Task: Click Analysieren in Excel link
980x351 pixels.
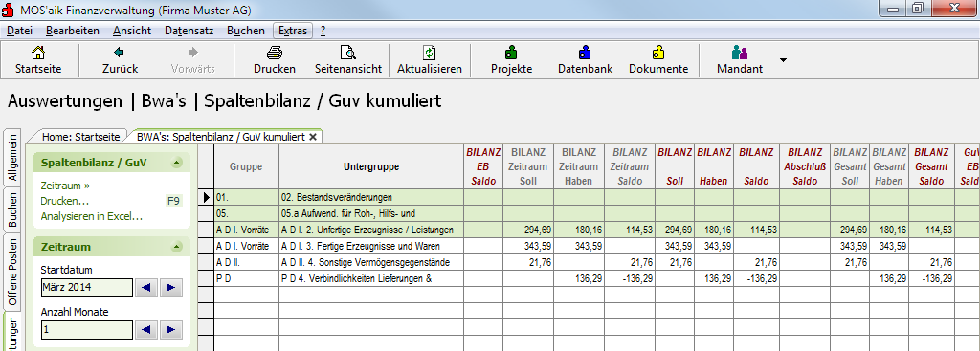Action: tap(92, 217)
